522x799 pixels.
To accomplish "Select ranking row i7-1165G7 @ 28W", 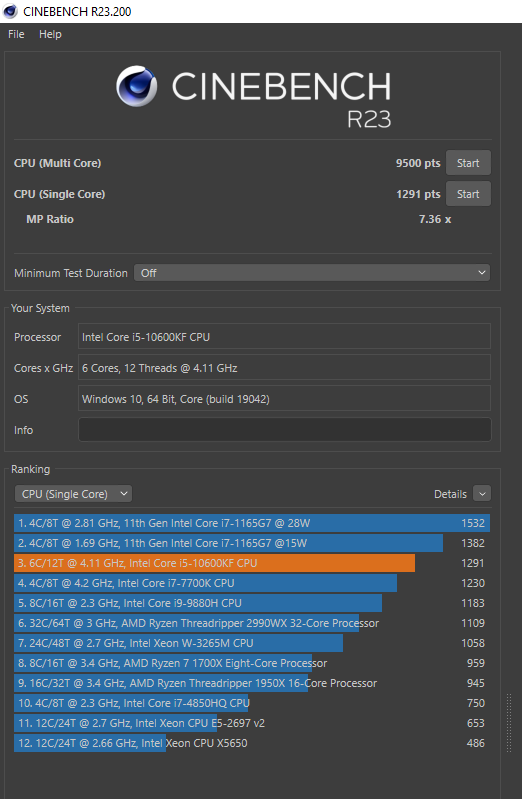I will 252,523.
